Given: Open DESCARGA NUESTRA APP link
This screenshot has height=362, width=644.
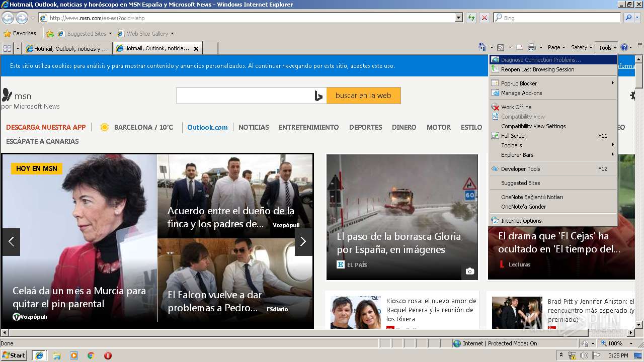Looking at the screenshot, I should tap(46, 127).
